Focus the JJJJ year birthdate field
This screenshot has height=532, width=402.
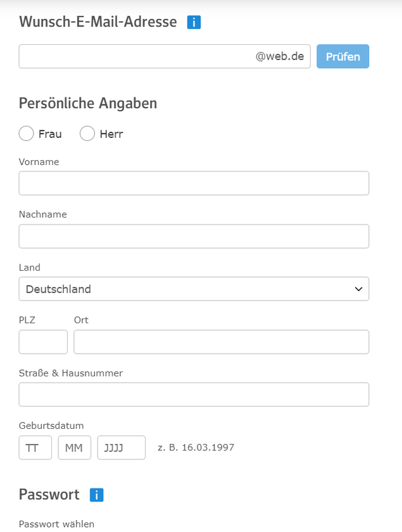click(122, 447)
